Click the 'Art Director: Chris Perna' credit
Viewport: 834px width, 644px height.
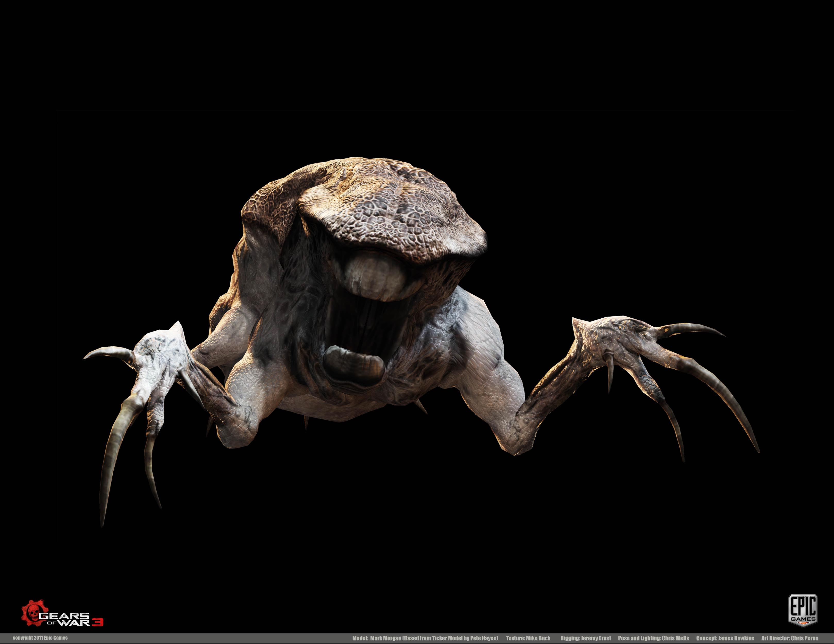coord(789,638)
